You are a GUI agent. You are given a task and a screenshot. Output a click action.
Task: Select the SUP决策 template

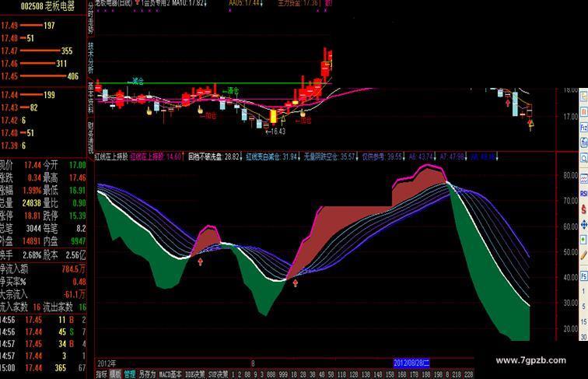click(218, 374)
